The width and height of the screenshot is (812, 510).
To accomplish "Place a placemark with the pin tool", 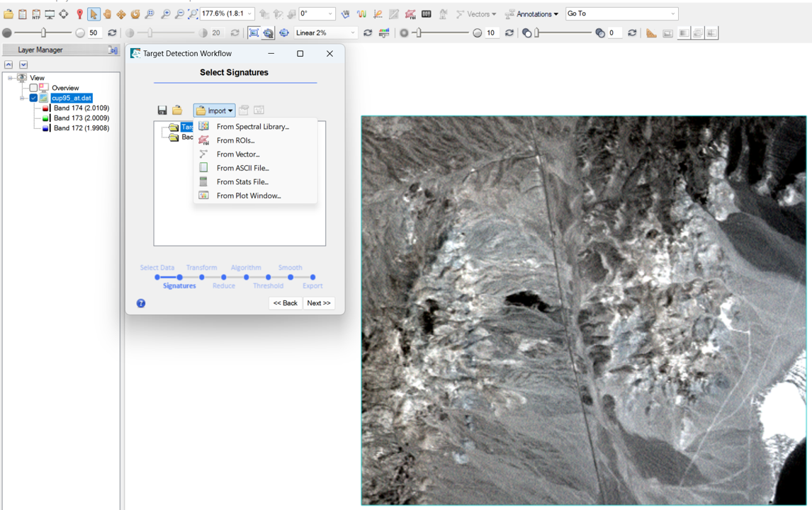I will pos(79,14).
